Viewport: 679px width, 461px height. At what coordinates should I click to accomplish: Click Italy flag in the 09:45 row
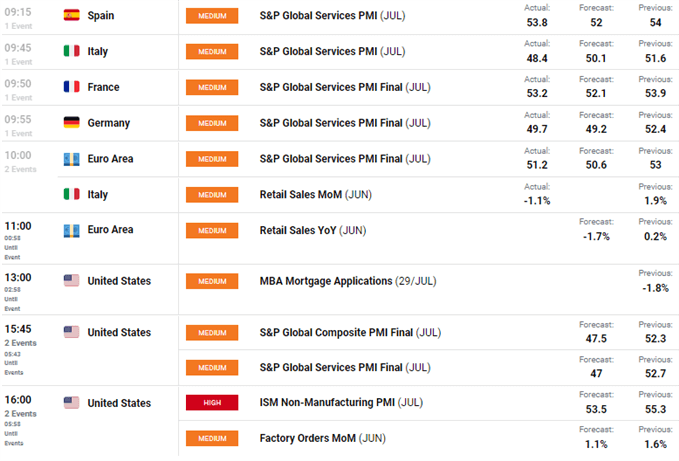point(71,51)
